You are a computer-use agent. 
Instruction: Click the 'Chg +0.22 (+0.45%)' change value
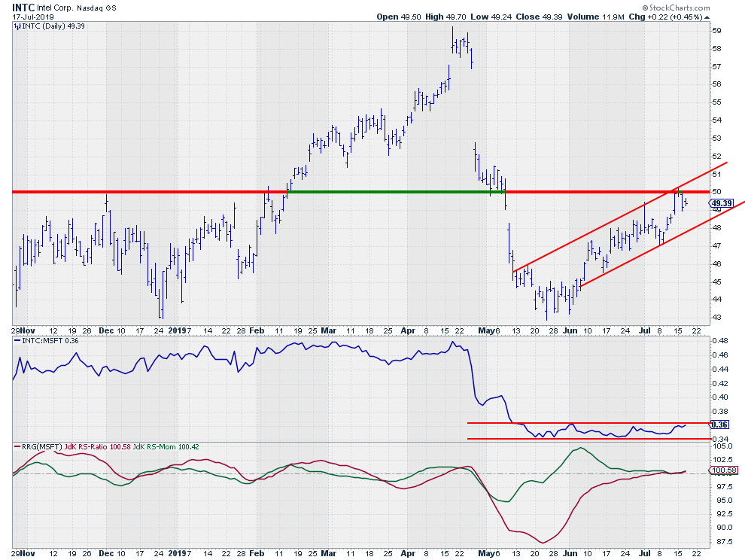click(x=665, y=17)
